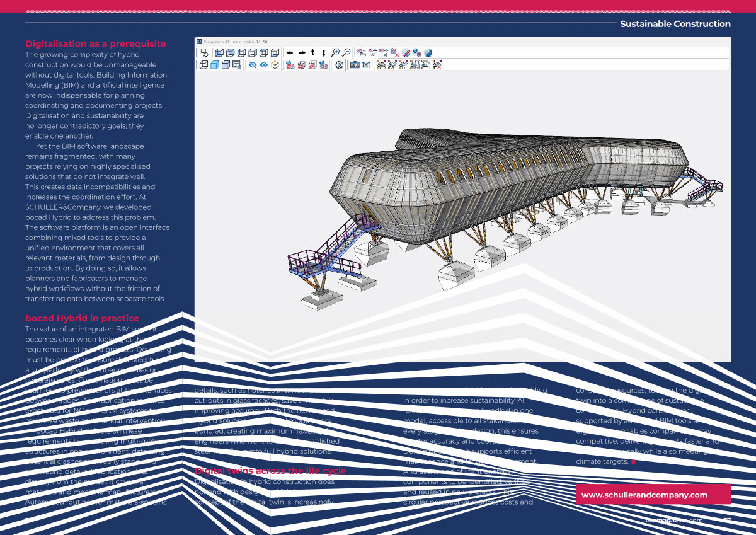756x535 pixels.
Task: Click the drone view icon
Action: 365,65
